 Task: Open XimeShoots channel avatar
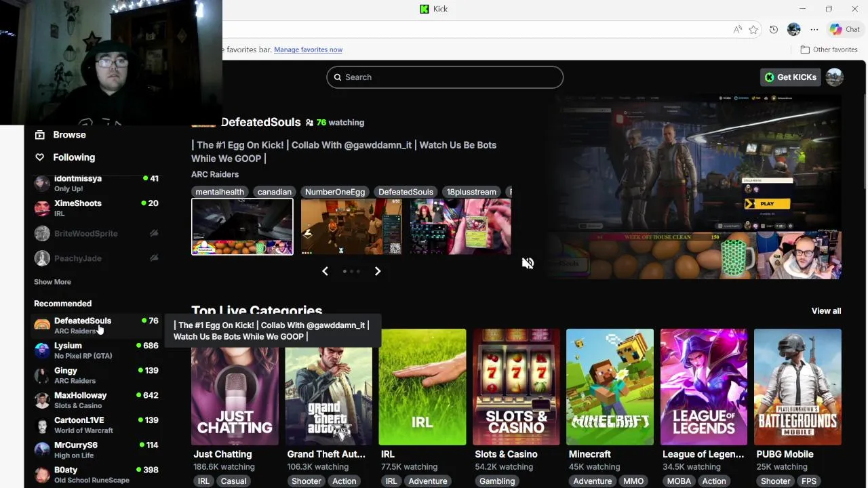[42, 208]
